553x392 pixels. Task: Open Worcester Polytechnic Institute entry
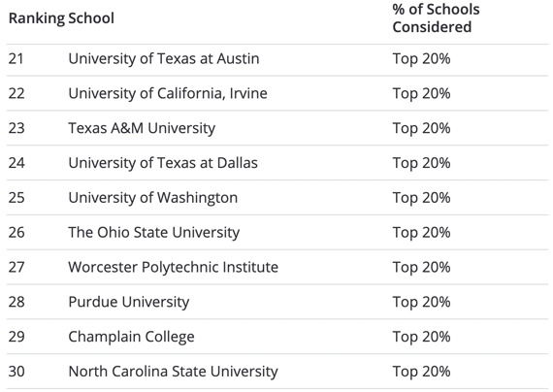coord(173,267)
